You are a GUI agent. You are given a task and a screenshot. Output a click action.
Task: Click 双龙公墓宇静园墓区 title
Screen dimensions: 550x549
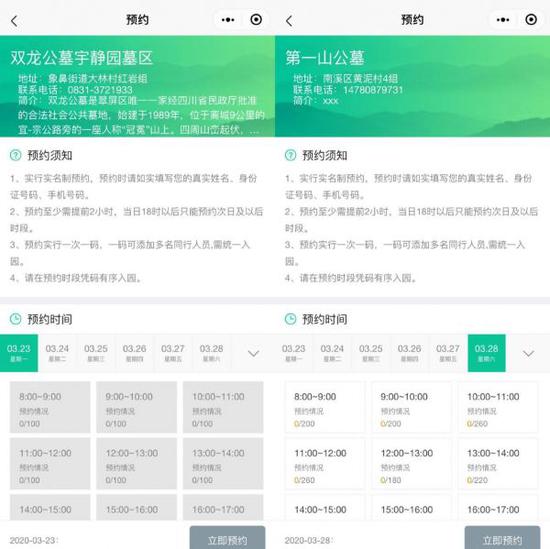coord(81,58)
